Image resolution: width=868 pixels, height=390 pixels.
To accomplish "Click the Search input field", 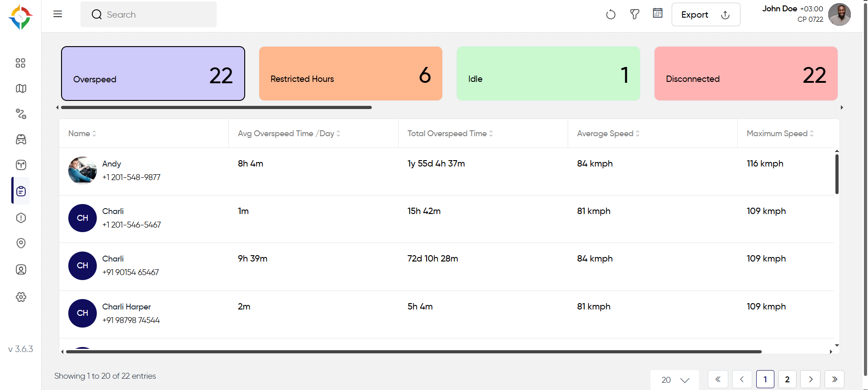I will [148, 14].
